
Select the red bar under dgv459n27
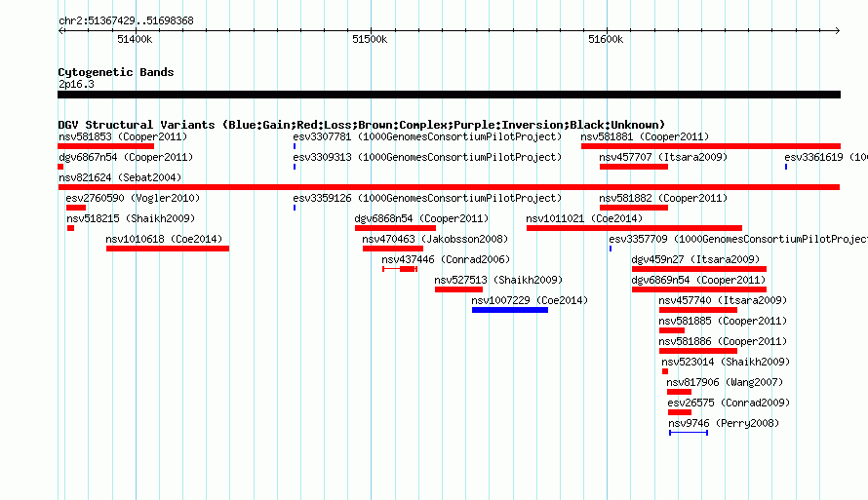pyautogui.click(x=699, y=269)
